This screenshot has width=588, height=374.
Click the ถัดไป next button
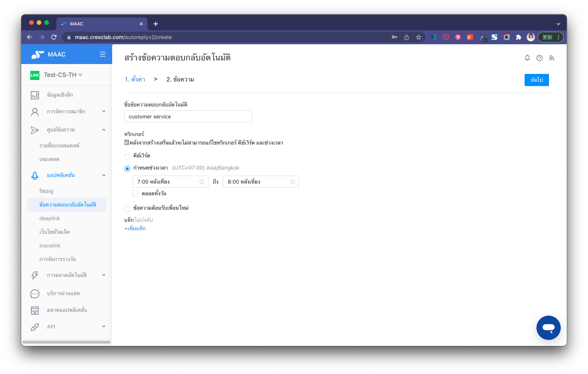point(536,80)
